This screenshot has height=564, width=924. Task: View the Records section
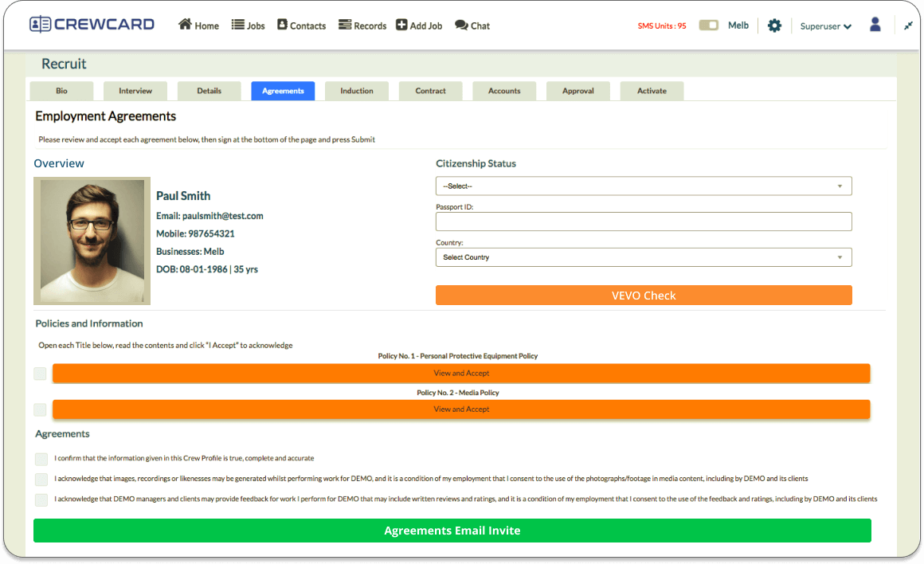point(362,25)
